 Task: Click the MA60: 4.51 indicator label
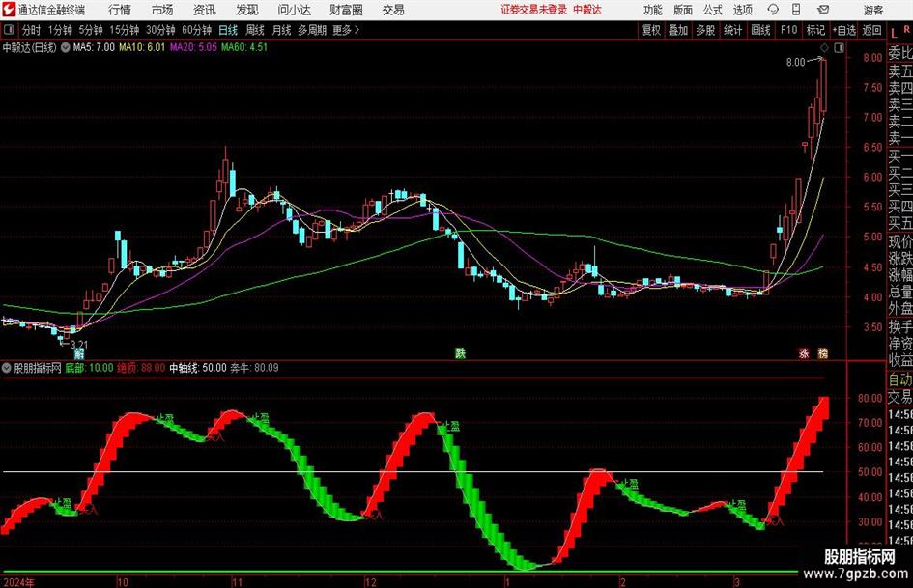click(244, 47)
